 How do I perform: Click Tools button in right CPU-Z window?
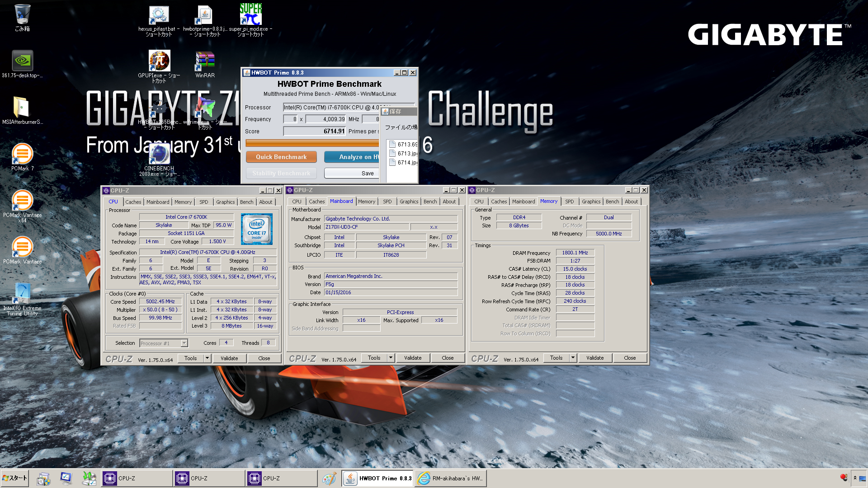click(556, 357)
